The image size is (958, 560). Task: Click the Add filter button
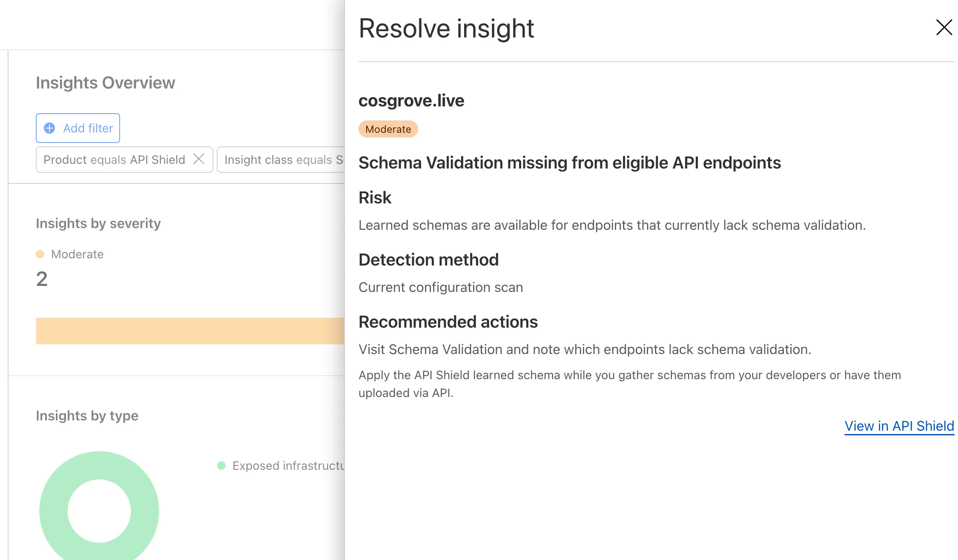point(77,128)
